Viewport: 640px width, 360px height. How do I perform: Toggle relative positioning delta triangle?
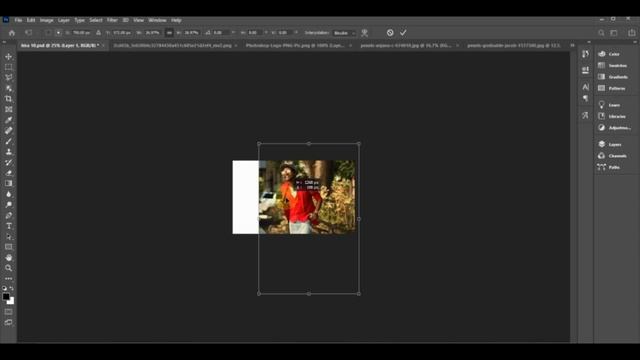98,33
